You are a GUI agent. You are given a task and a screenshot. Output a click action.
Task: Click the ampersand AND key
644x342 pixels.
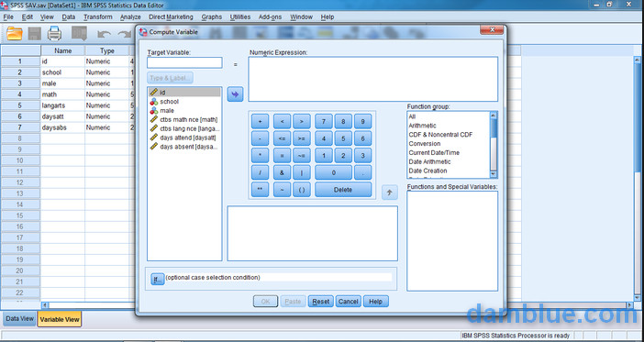click(283, 172)
